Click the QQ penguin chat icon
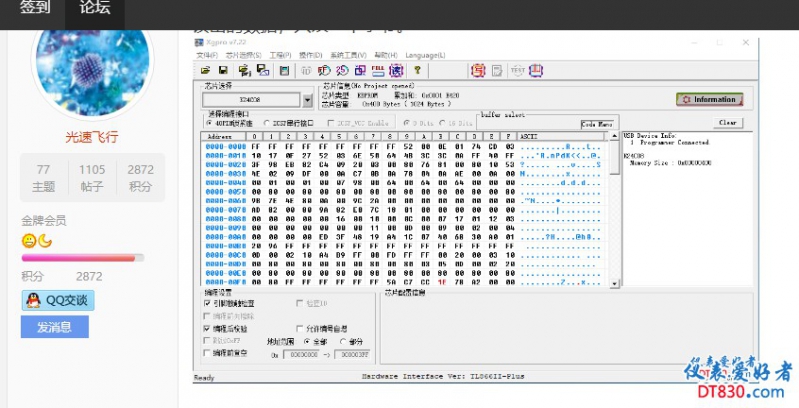799x408 pixels. (x=32, y=300)
